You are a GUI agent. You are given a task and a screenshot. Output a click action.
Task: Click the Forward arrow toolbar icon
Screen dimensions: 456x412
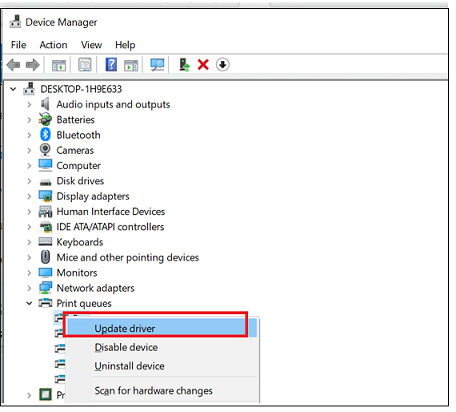pos(33,65)
